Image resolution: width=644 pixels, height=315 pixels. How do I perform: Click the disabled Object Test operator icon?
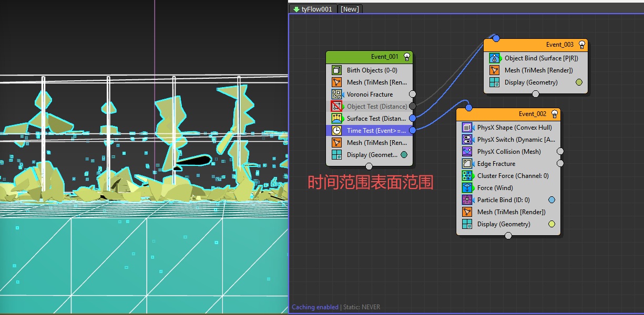[337, 107]
